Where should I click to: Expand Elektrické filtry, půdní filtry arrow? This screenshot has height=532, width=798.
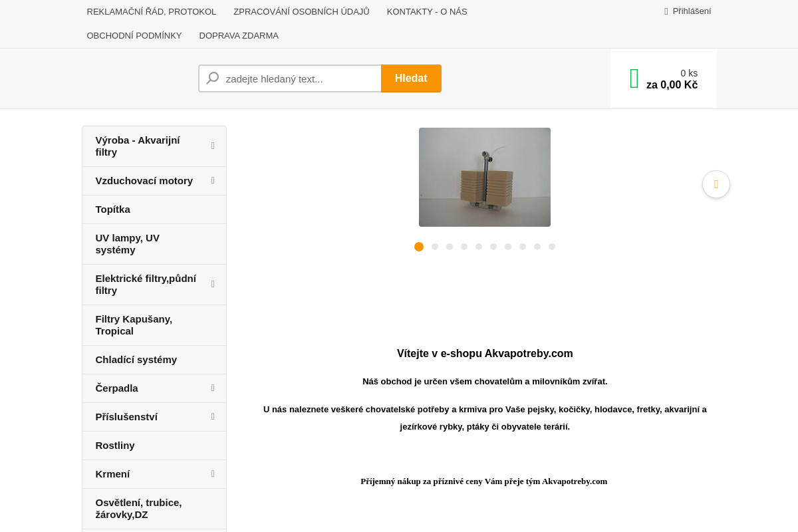213,284
